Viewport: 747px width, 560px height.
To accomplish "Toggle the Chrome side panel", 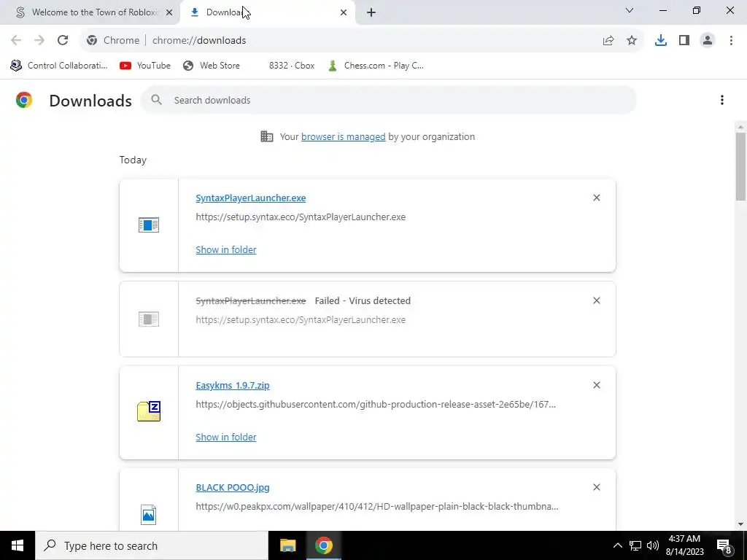I will [x=684, y=41].
